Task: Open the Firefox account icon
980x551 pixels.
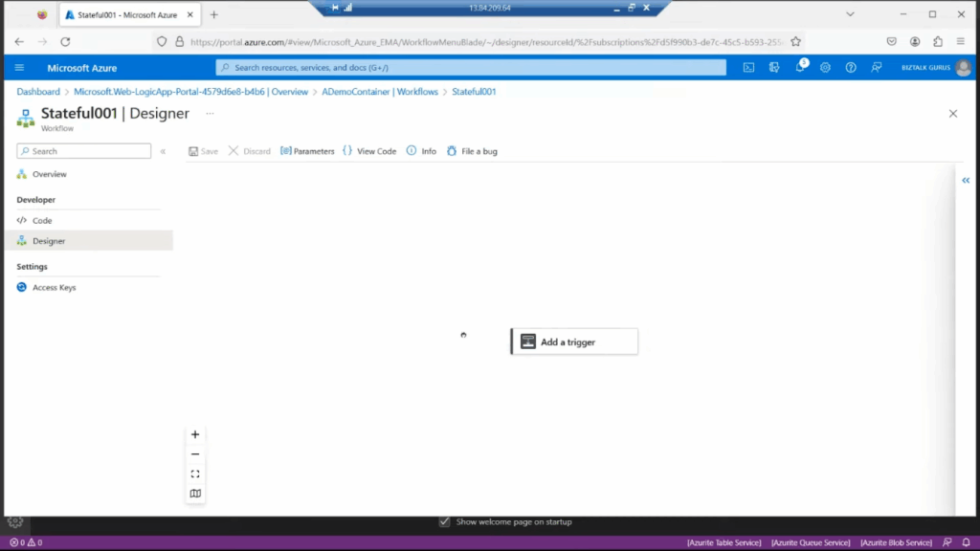Action: tap(915, 42)
